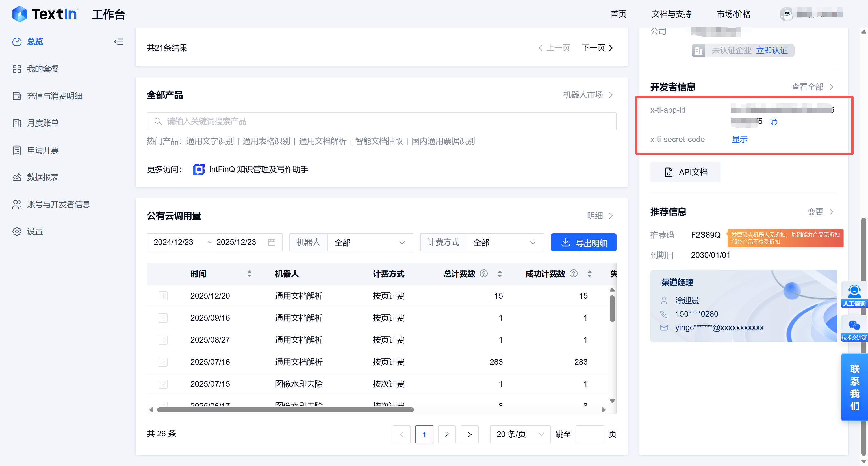This screenshot has height=466, width=868.
Task: Expand the 2025/07/15 图像水印去除 row
Action: [x=163, y=384]
